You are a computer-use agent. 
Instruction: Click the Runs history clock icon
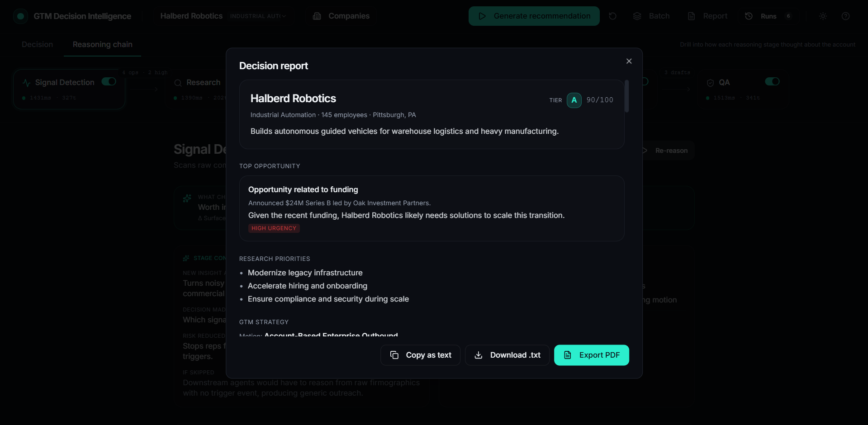click(x=749, y=16)
